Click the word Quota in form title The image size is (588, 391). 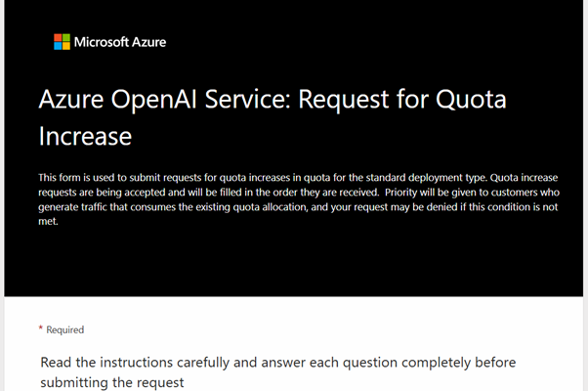click(471, 99)
